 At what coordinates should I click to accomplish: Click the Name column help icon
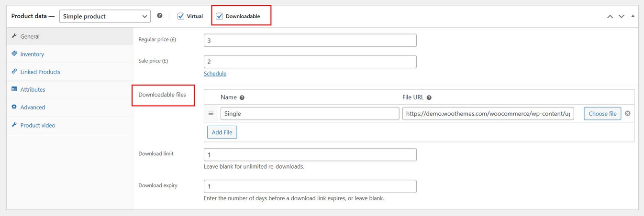(242, 97)
